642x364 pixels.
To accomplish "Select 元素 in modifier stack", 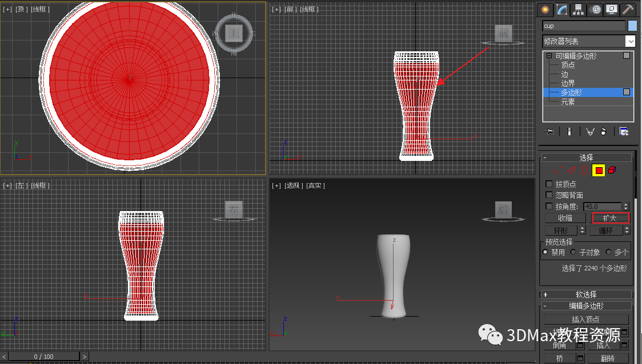I will click(x=568, y=102).
